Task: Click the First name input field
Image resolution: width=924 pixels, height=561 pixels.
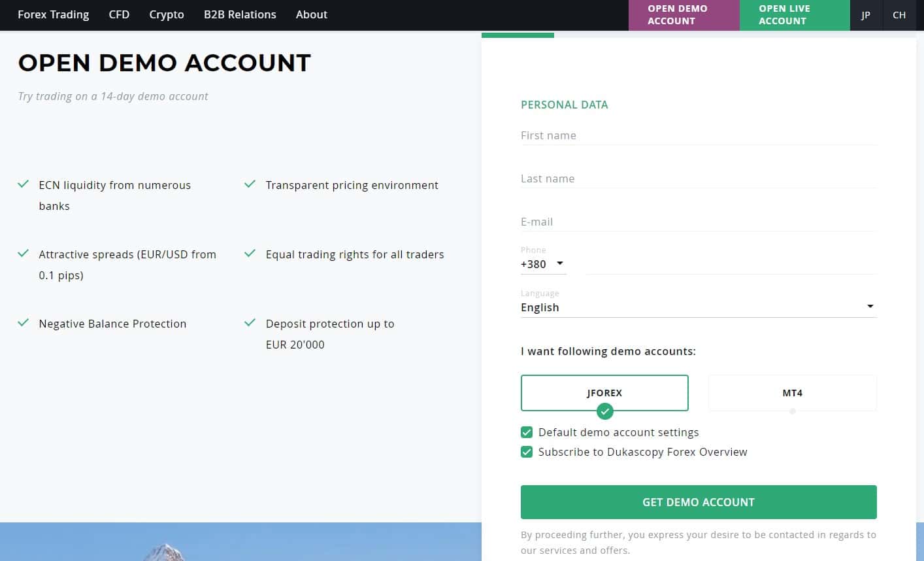Action: point(698,135)
